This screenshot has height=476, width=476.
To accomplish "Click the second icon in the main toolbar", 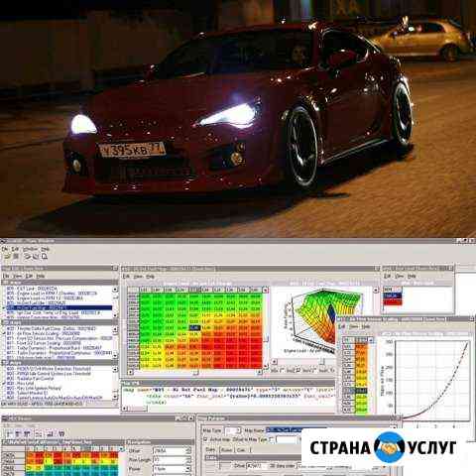I will coord(16,257).
